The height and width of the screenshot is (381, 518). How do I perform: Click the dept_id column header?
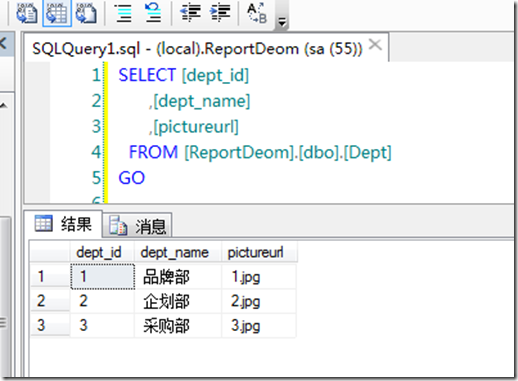[102, 252]
